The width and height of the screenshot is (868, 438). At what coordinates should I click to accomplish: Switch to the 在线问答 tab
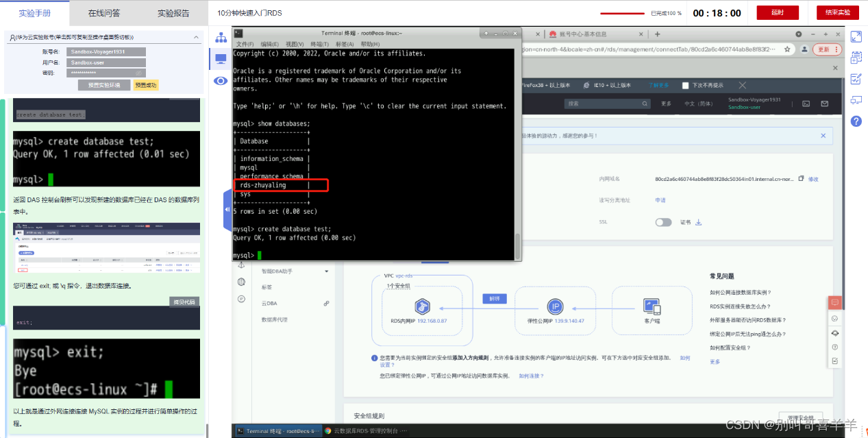tap(104, 13)
